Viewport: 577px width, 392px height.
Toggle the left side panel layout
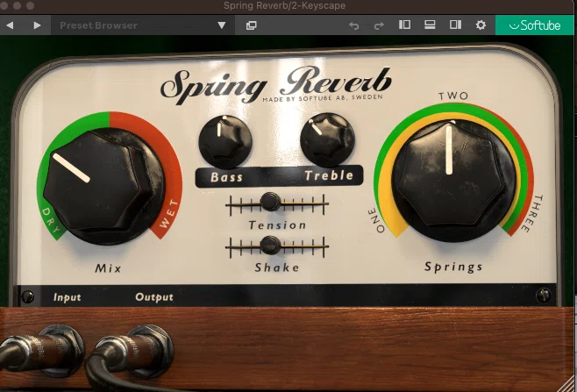(x=404, y=25)
